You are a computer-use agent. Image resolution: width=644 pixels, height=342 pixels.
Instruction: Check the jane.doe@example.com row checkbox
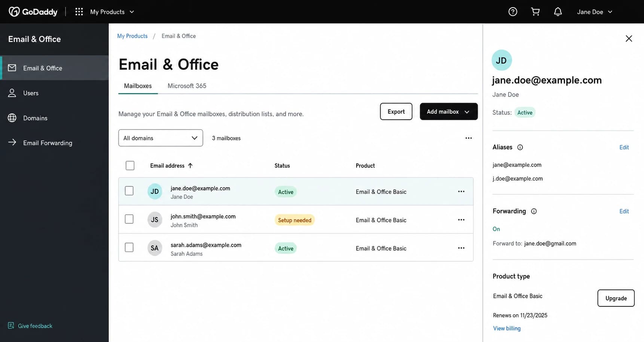(x=129, y=191)
